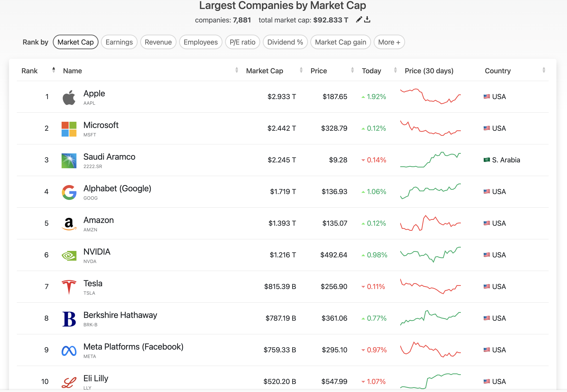Sort table by Rank column arrows
Viewport: 567px width, 392px height.
[54, 70]
